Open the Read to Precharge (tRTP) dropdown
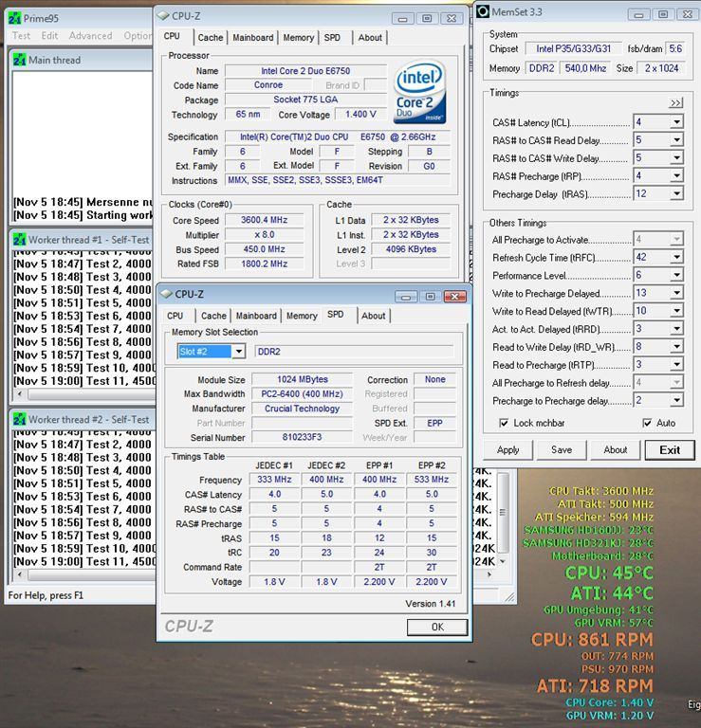The width and height of the screenshot is (701, 728). click(x=677, y=364)
